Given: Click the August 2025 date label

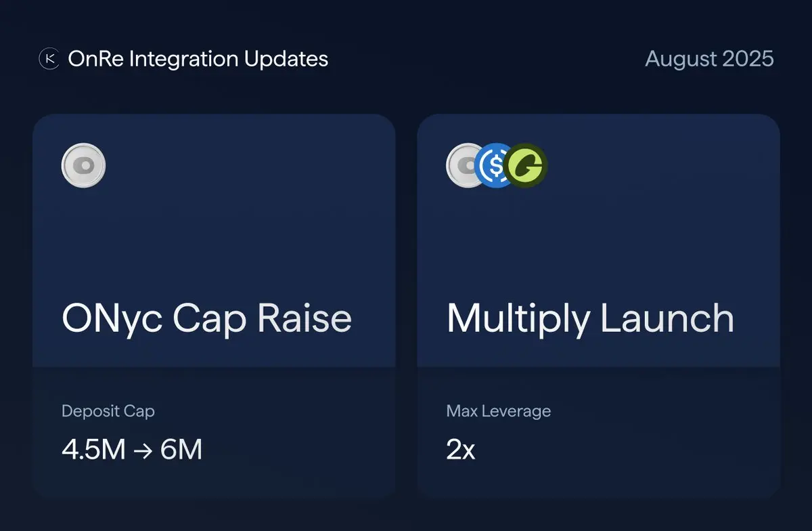Looking at the screenshot, I should 709,58.
